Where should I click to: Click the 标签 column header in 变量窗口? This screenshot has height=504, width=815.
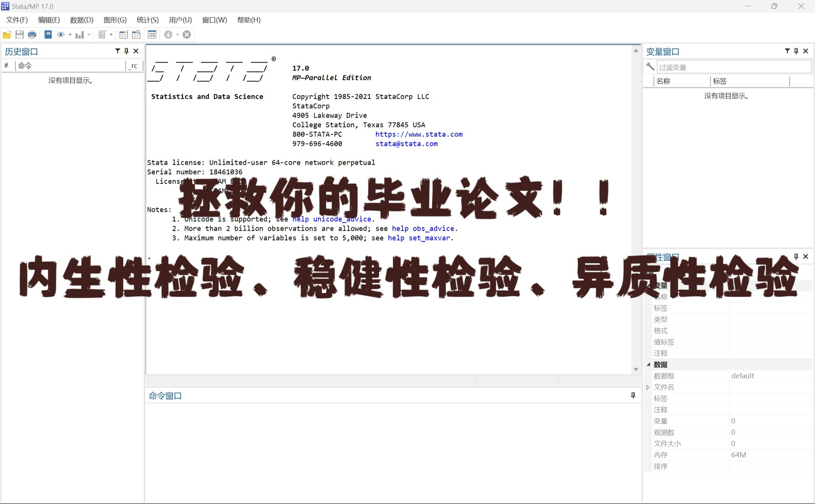(x=750, y=81)
